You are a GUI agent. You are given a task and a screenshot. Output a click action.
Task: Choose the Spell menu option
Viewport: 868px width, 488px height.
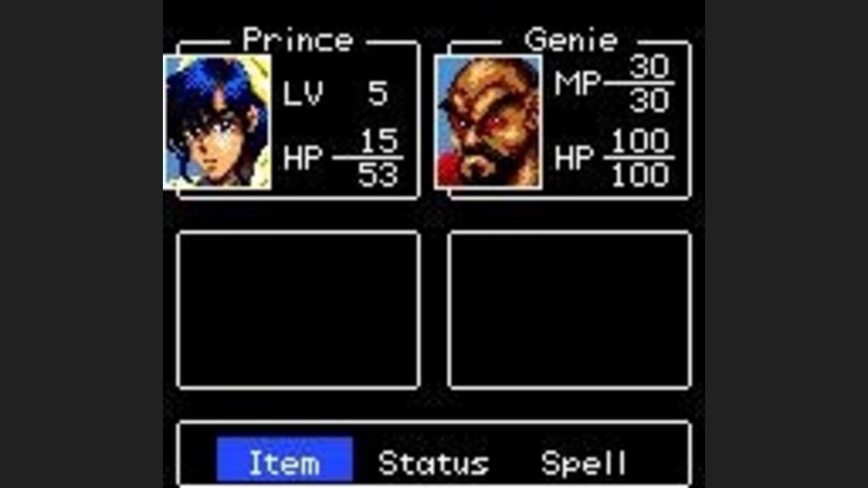[x=583, y=463]
